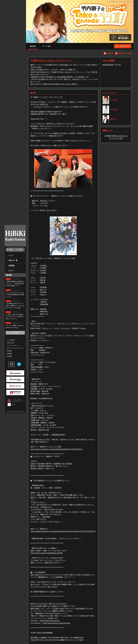
Task: Click the chevron beside 会員登録
Action: (x=7, y=266)
